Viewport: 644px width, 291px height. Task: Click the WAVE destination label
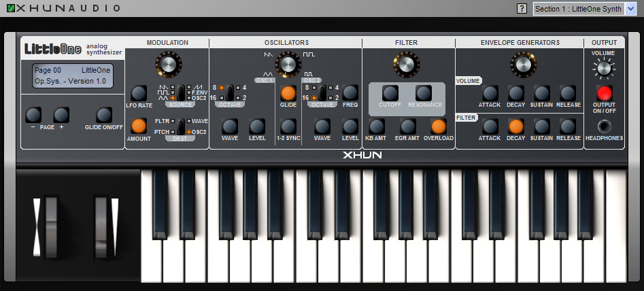point(200,121)
